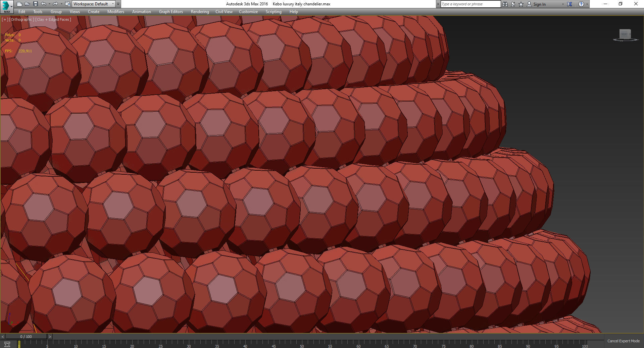
Task: Open the Rendering menu
Action: click(x=200, y=12)
